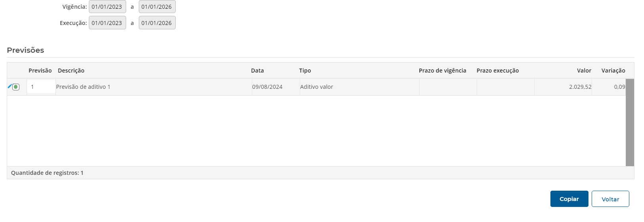Click the Prazo execução column header
This screenshot has height=222, width=644.
click(x=498, y=71)
